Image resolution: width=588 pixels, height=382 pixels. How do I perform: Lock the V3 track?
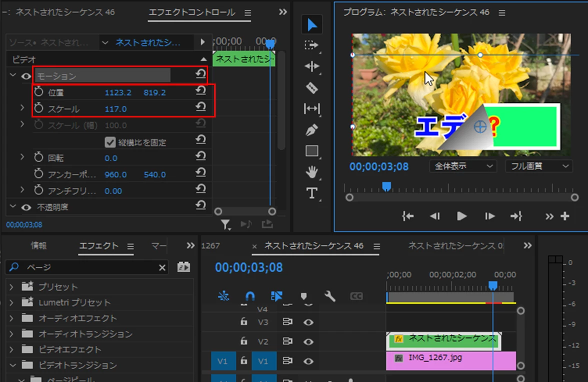click(x=244, y=321)
